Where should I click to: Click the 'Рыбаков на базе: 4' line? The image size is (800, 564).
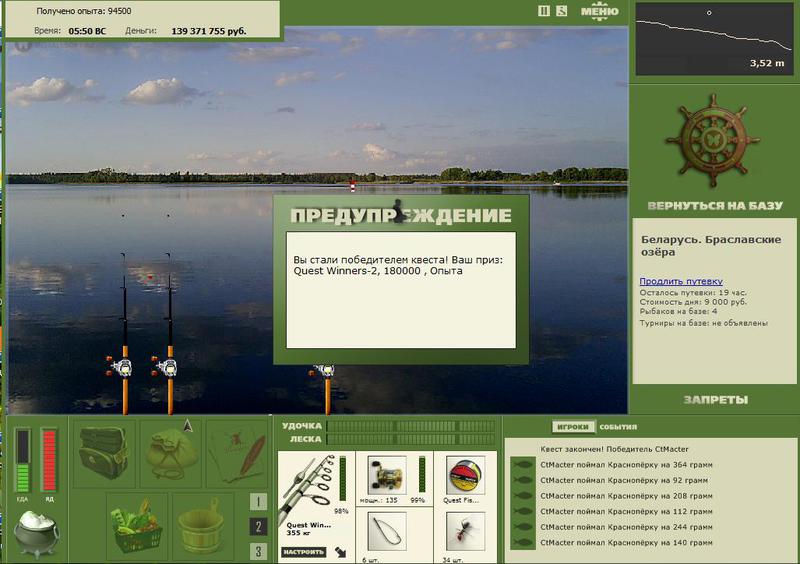pos(678,311)
